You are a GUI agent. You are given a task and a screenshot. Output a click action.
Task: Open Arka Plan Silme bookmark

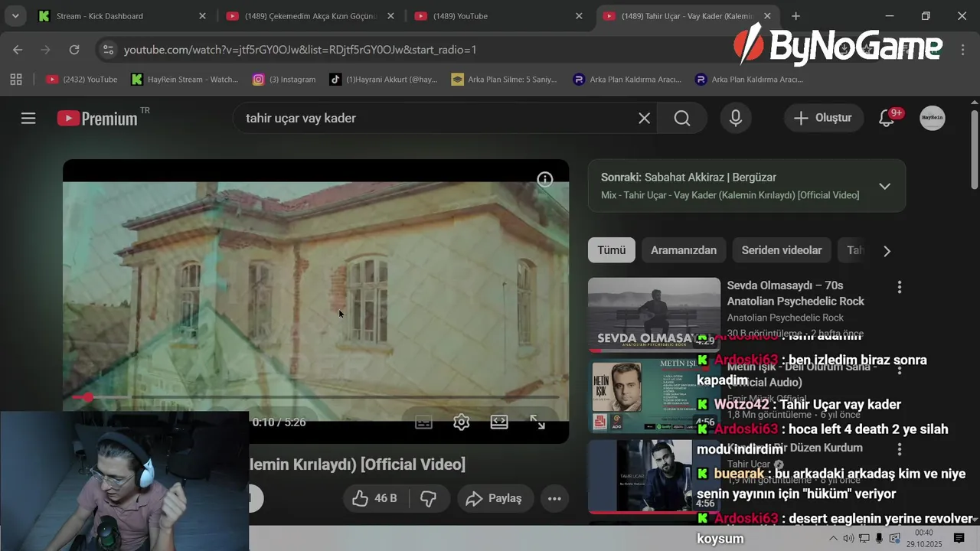(505, 79)
